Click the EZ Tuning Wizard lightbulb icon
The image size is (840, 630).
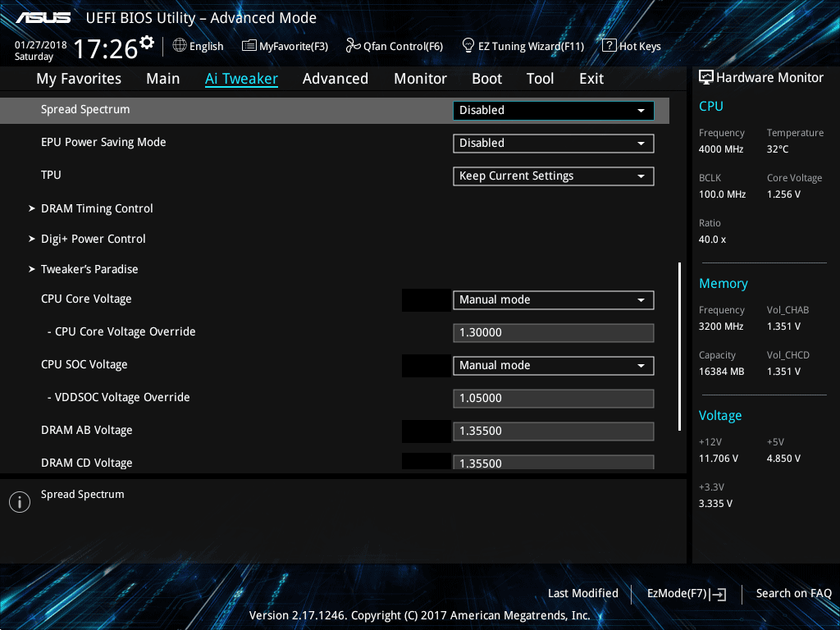[468, 46]
